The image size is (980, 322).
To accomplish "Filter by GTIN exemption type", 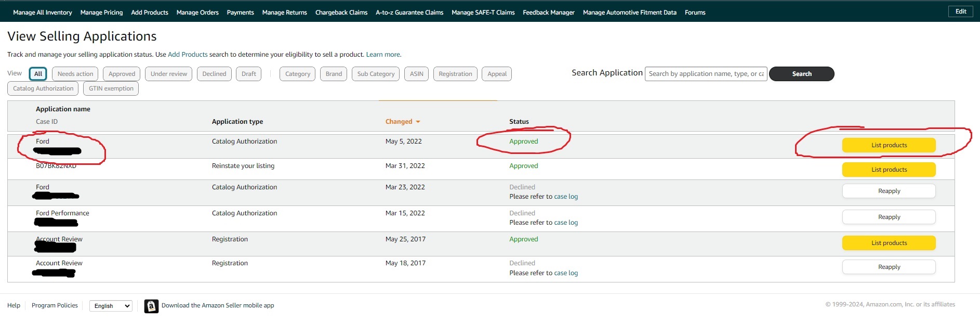I will click(x=111, y=88).
